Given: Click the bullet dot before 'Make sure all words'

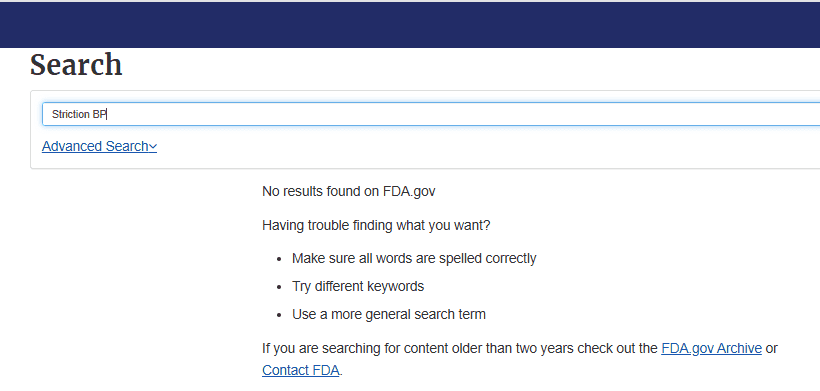Looking at the screenshot, I should point(280,259).
